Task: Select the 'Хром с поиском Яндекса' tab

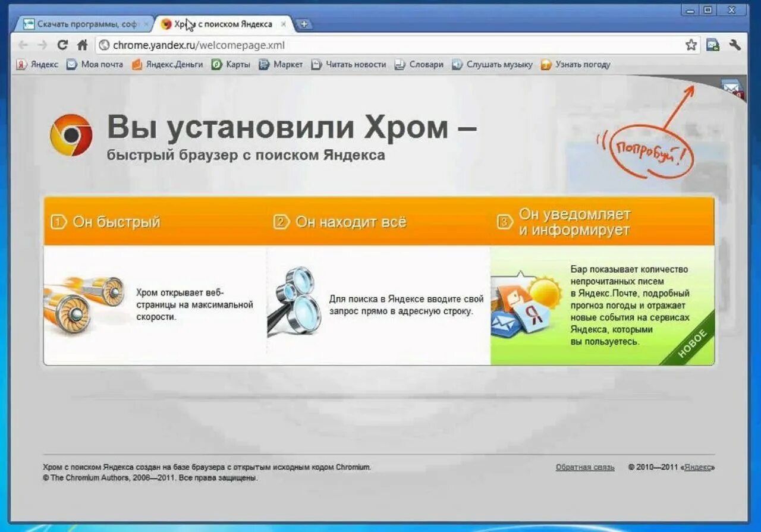Action: coord(224,24)
